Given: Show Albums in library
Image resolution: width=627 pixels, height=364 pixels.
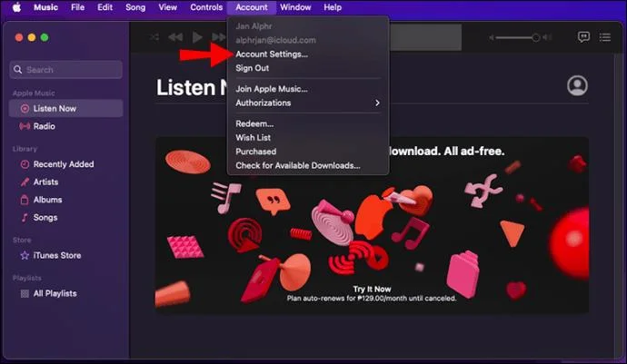Looking at the screenshot, I should tap(65, 200).
